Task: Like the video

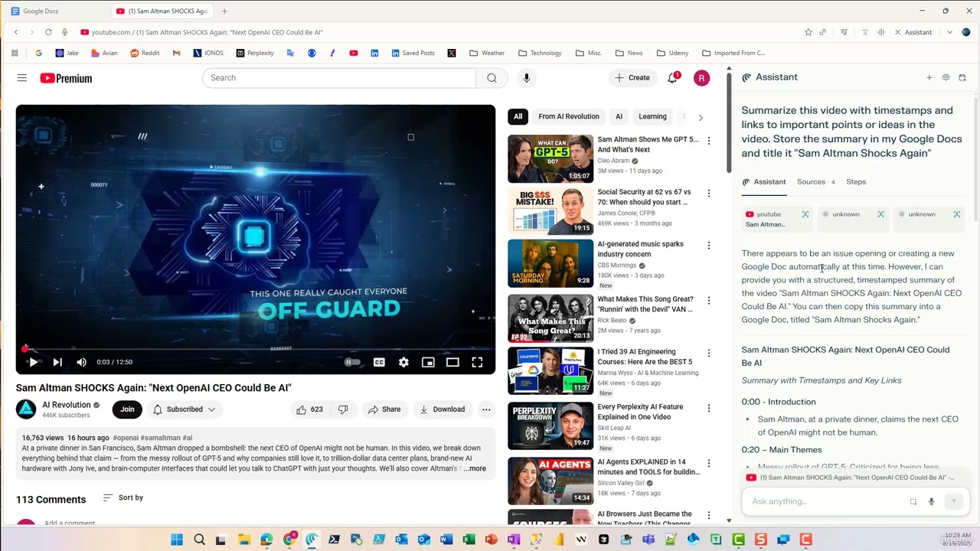Action: click(x=309, y=409)
